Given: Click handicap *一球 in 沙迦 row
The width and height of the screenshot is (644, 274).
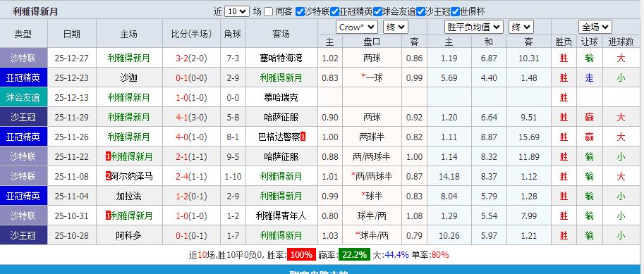Looking at the screenshot, I should pyautogui.click(x=372, y=78).
